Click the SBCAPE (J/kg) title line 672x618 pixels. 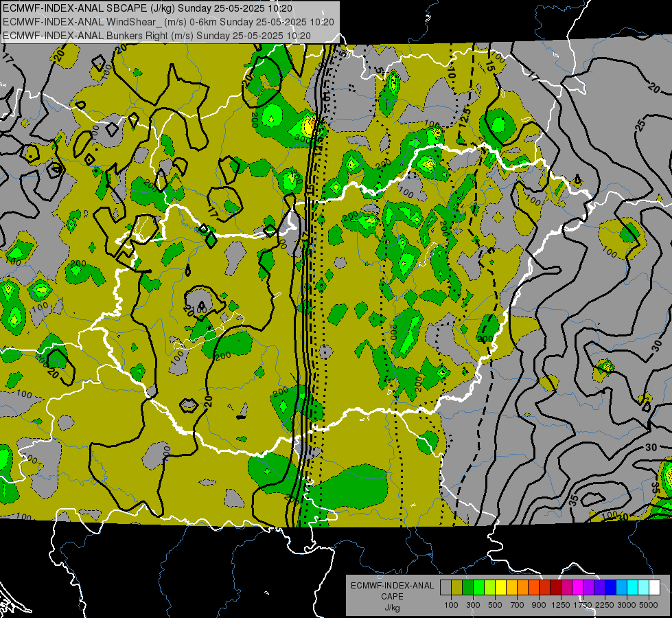tap(148, 8)
